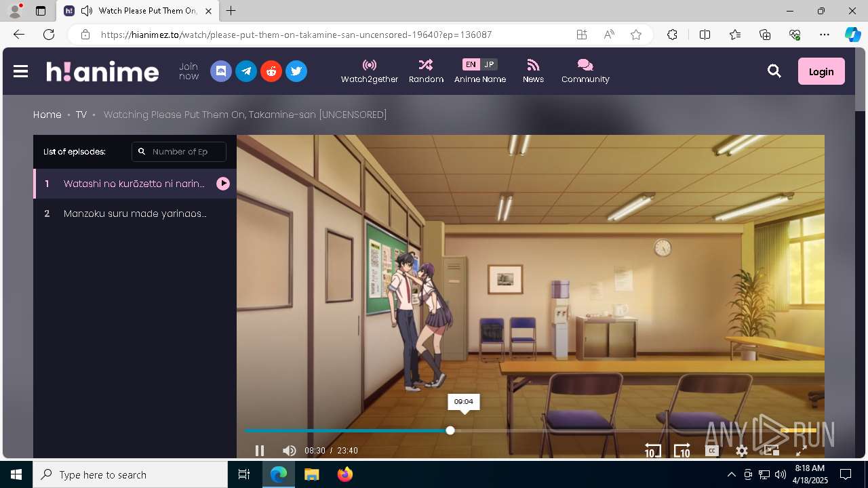
Task: Enable picture-in-picture mode
Action: (772, 450)
